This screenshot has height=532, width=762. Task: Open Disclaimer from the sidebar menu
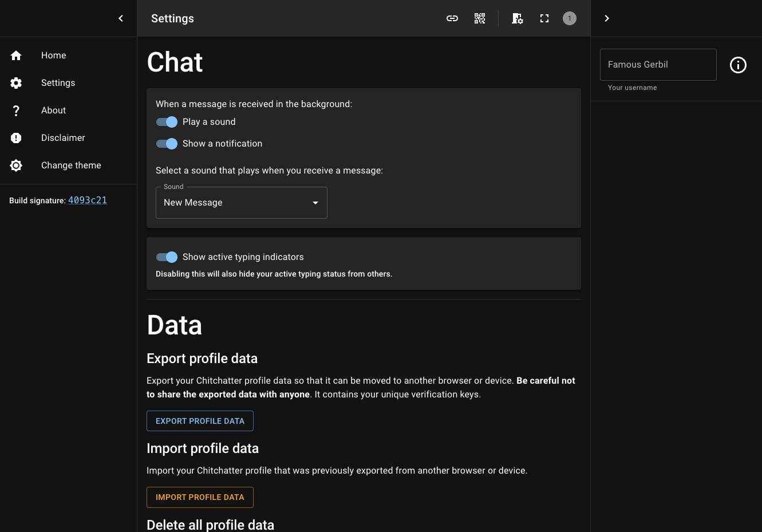click(x=69, y=138)
